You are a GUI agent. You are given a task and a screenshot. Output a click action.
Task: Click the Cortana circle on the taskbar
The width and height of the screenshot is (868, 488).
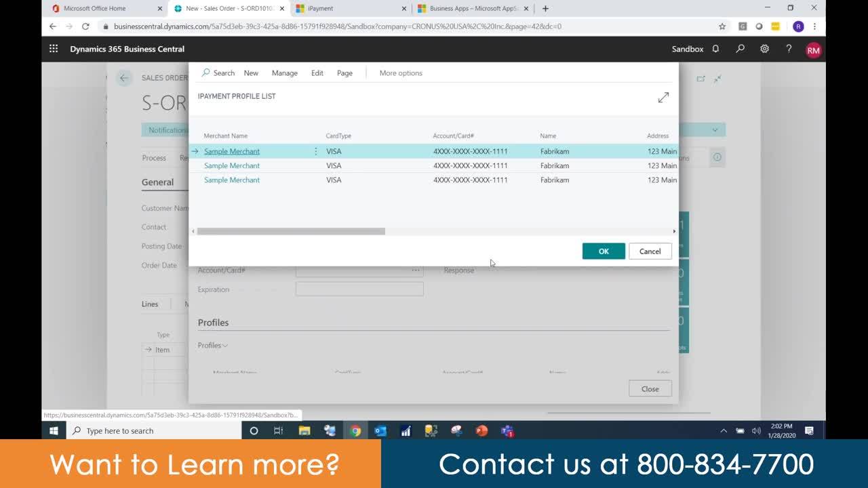pyautogui.click(x=254, y=430)
